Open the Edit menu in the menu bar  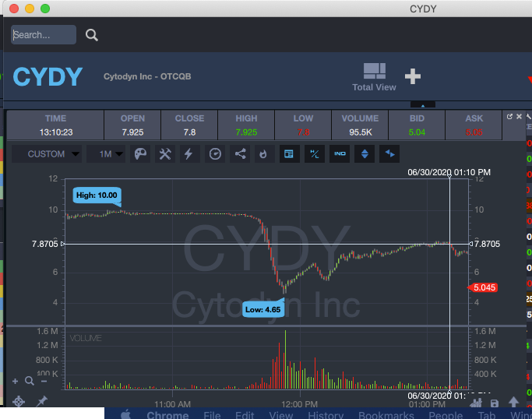[x=245, y=415]
